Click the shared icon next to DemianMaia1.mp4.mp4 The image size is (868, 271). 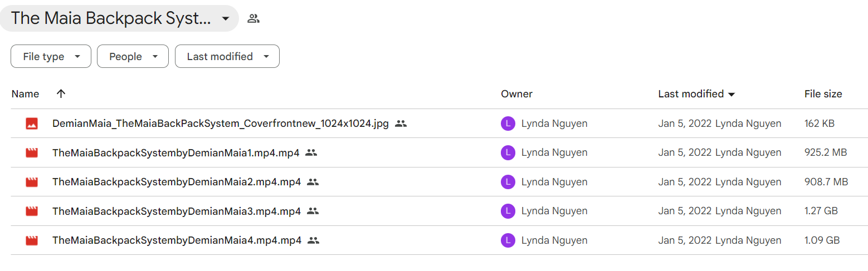click(311, 152)
